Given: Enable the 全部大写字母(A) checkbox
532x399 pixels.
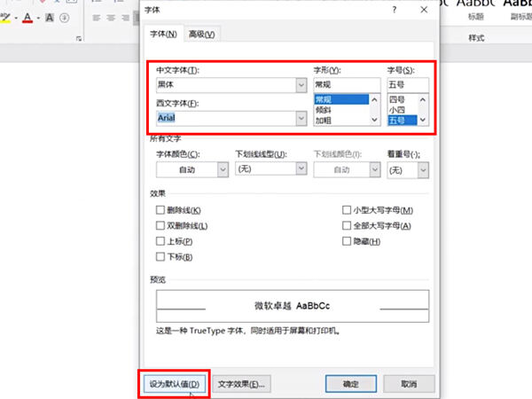Looking at the screenshot, I should pos(347,225).
